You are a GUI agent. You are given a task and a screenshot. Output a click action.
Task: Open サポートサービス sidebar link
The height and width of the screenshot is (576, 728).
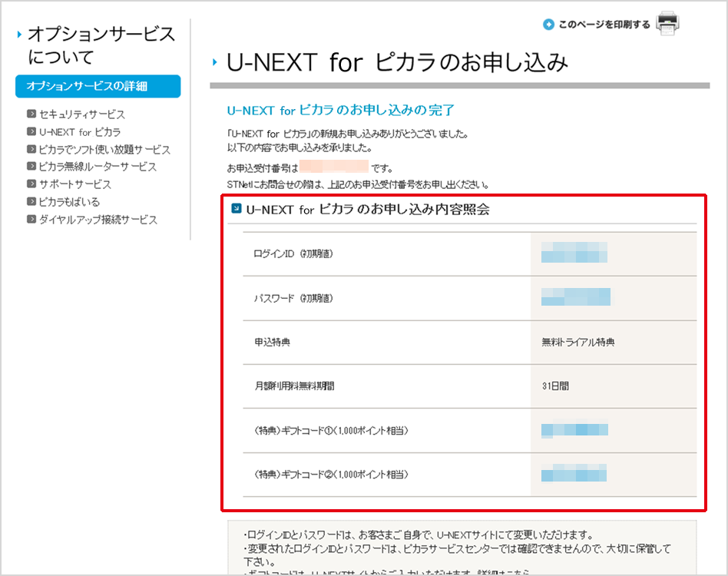[x=75, y=184]
